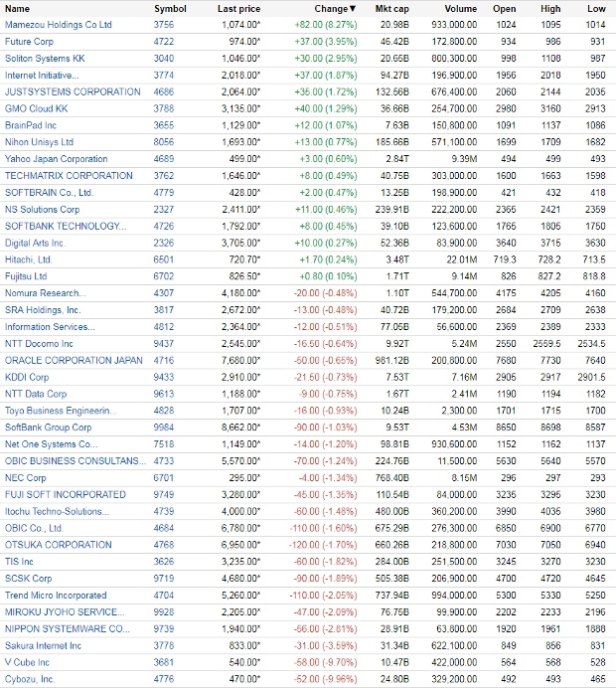Open SRA Holdings, Inc. link
This screenshot has width=616, height=688.
[43, 310]
